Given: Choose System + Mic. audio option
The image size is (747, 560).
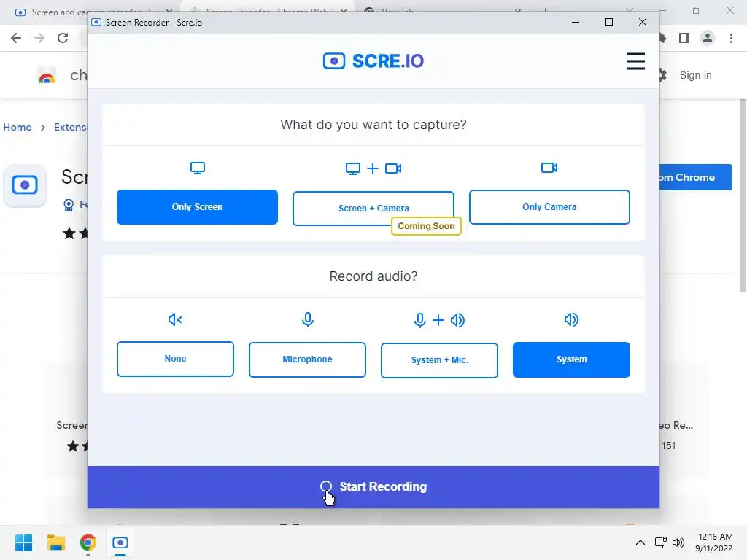Looking at the screenshot, I should tap(439, 360).
